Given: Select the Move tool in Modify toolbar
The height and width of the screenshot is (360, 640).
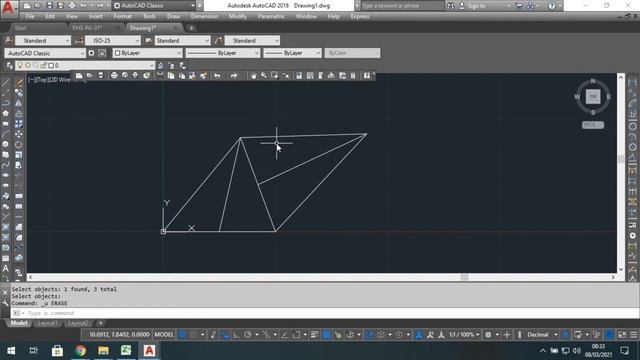Looking at the screenshot, I should coord(19,134).
